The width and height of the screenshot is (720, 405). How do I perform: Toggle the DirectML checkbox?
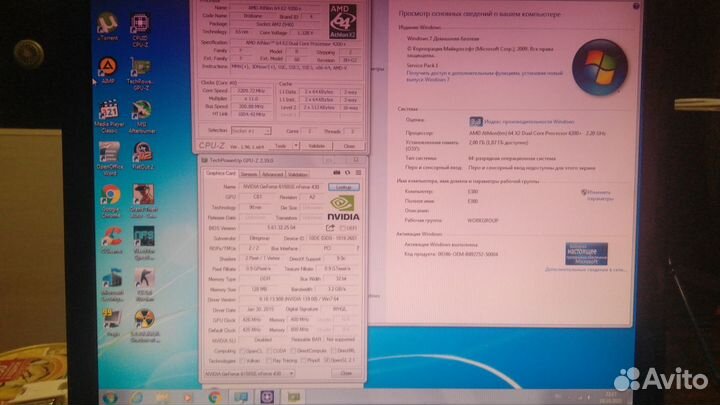coord(333,351)
